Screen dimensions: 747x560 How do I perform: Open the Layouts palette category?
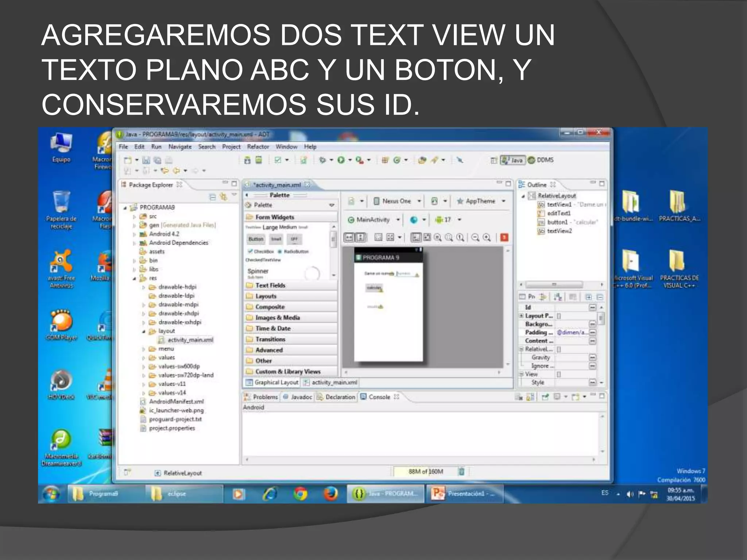pyautogui.click(x=290, y=296)
